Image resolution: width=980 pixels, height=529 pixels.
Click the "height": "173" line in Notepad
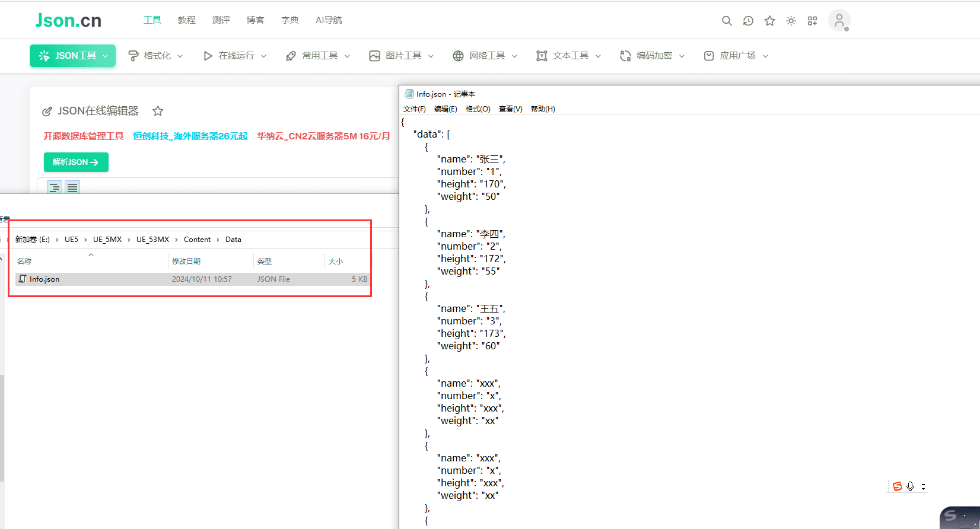click(471, 333)
